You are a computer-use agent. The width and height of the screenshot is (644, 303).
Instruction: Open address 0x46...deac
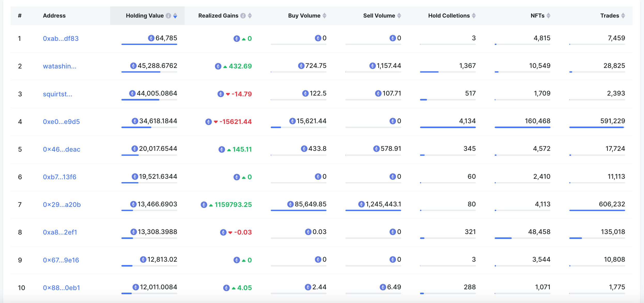point(61,149)
